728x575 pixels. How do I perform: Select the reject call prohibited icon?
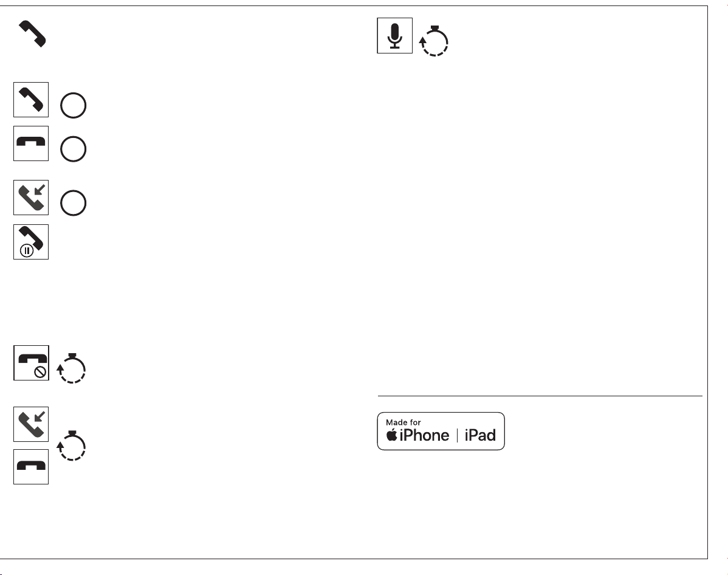pyautogui.click(x=31, y=363)
